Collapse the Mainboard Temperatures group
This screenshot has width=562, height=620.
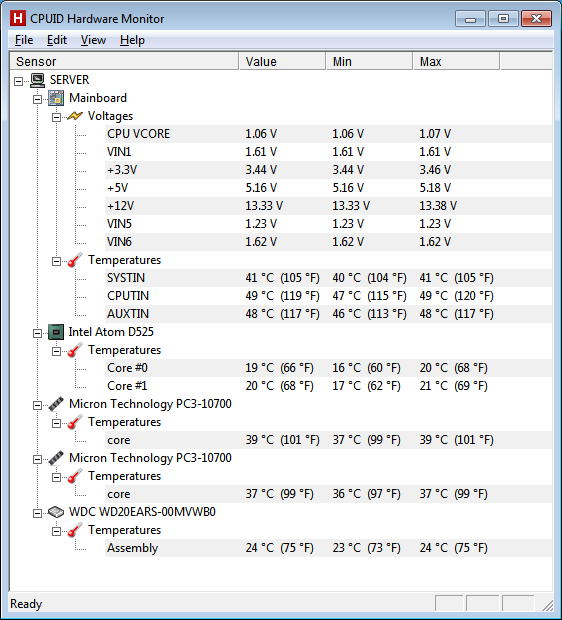[56, 261]
